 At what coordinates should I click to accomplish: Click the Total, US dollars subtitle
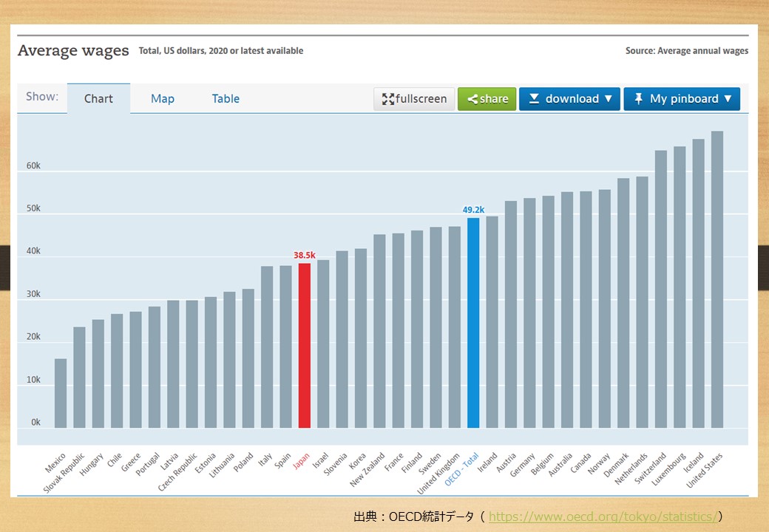tap(221, 51)
